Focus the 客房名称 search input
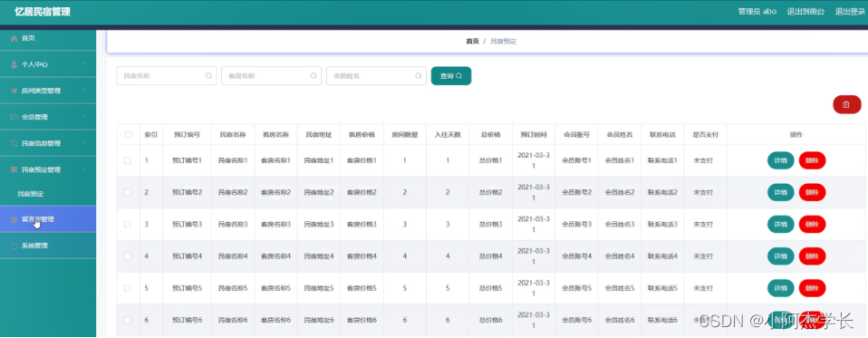 (x=271, y=76)
